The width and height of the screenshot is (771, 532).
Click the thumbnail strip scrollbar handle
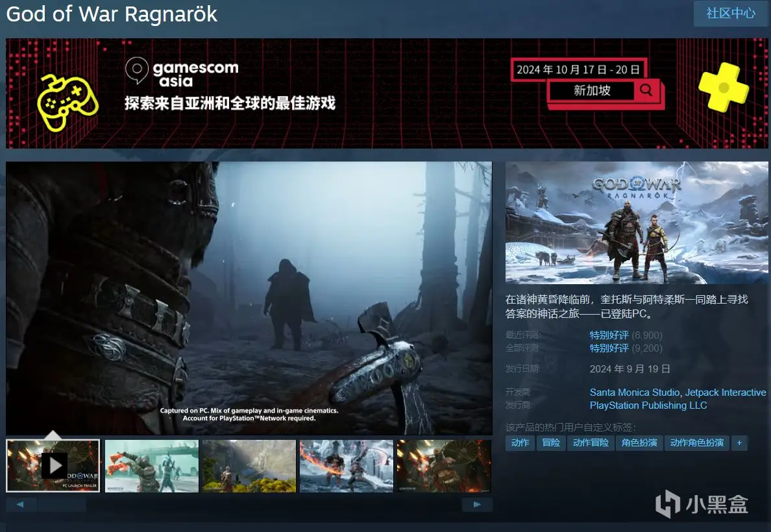coord(62,505)
